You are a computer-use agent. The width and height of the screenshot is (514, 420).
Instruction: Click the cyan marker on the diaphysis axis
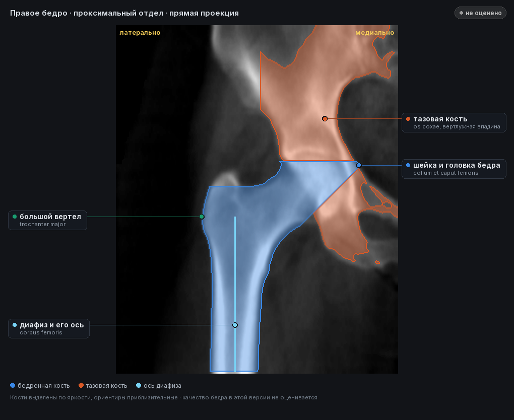pyautogui.click(x=235, y=325)
